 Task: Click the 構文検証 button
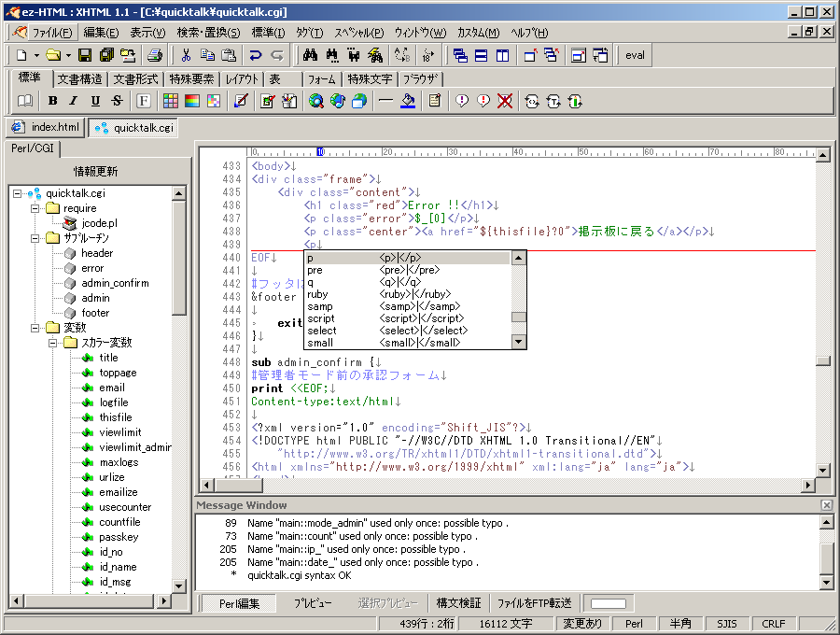point(458,603)
